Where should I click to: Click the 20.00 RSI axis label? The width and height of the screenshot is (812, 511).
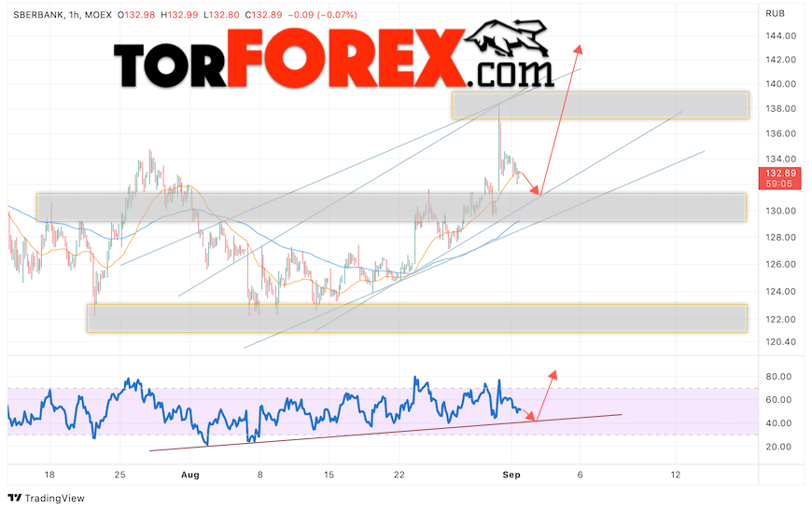778,447
